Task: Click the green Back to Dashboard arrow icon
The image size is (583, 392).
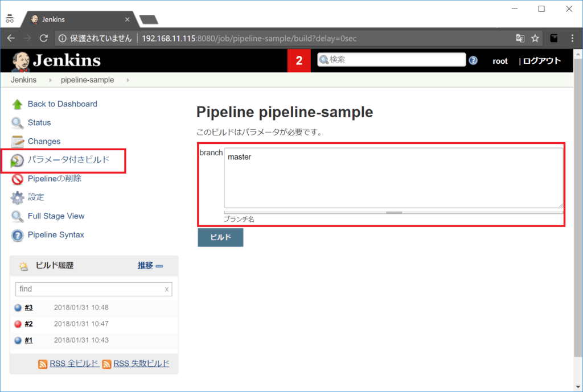Action: [17, 105]
